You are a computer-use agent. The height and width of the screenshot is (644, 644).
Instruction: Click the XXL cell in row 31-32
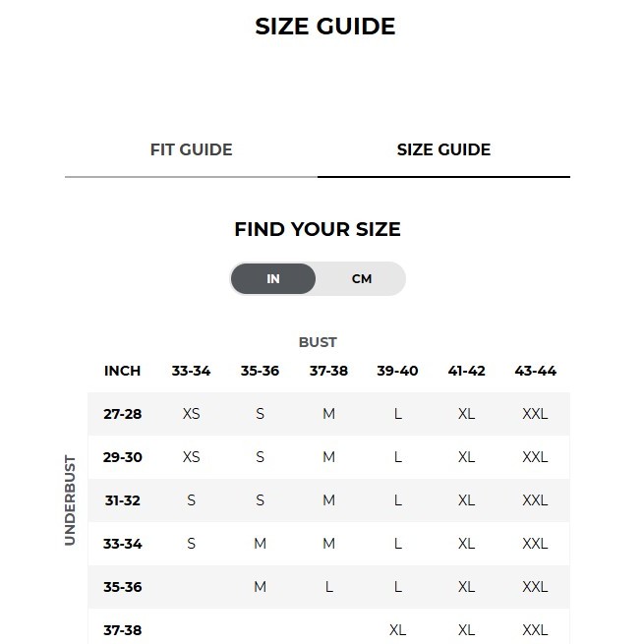(x=535, y=500)
